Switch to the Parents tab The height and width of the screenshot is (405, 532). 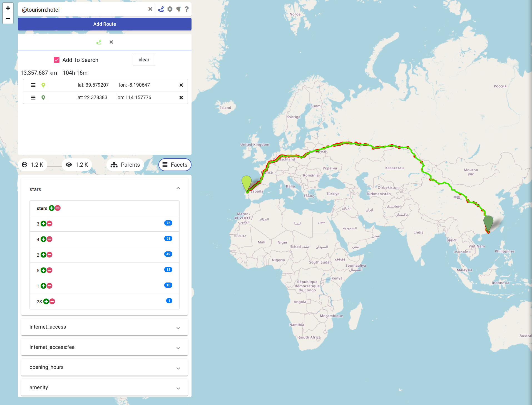click(125, 165)
